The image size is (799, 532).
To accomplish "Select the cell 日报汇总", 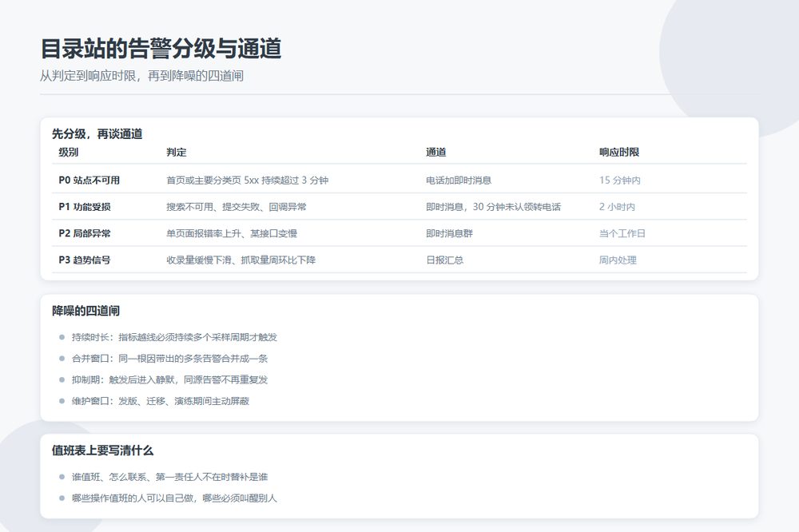I will click(x=444, y=260).
